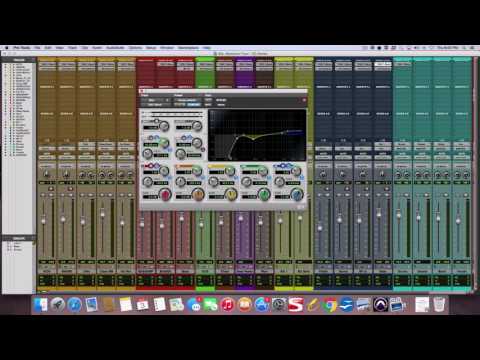The height and width of the screenshot is (360, 480).
Task: Click the Tracks list header
Action: (19, 60)
